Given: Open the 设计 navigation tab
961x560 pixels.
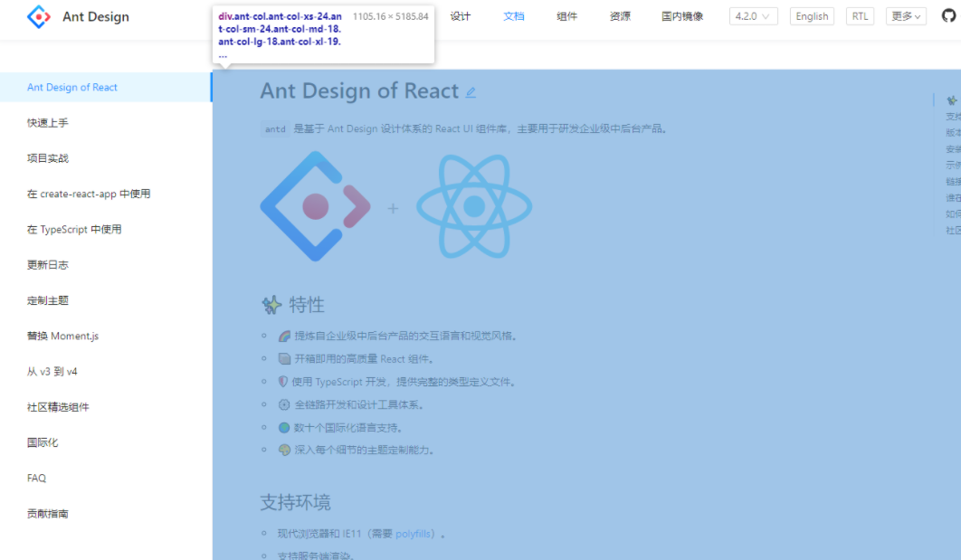Looking at the screenshot, I should pos(461,16).
